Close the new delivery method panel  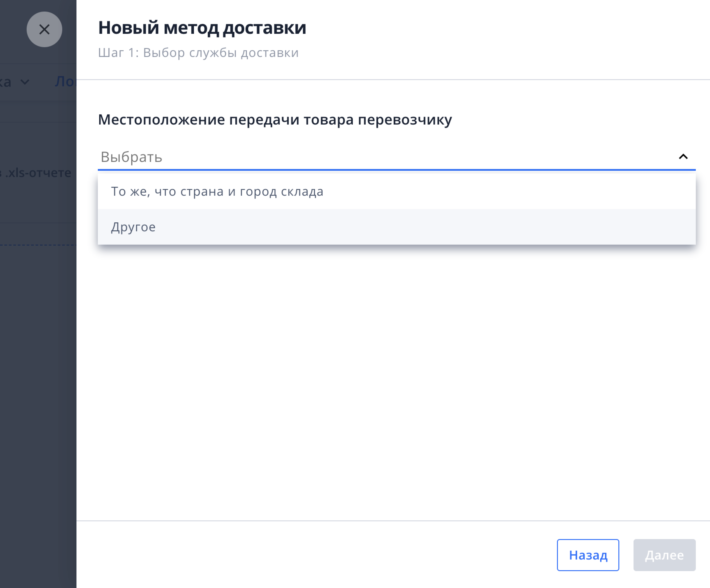[x=44, y=29]
